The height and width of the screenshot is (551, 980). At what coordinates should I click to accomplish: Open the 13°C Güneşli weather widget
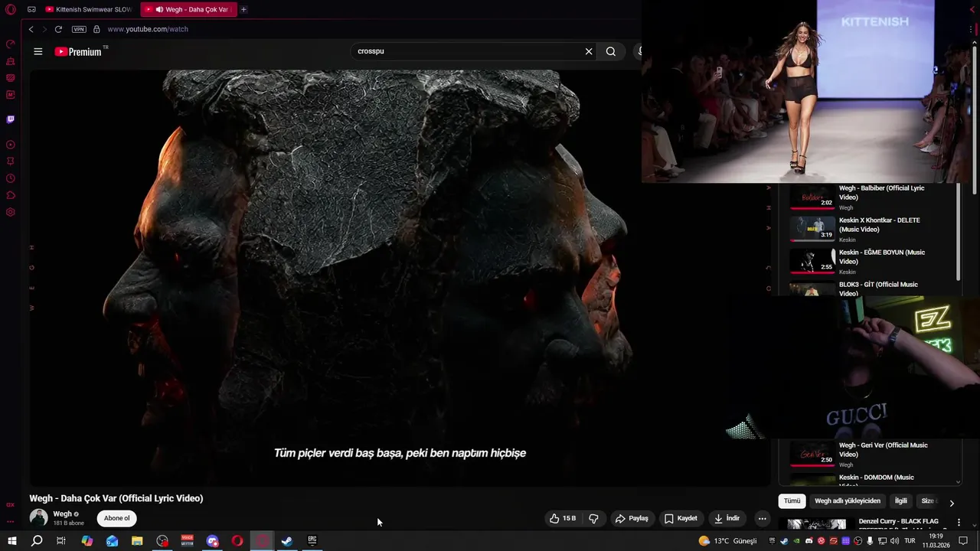click(x=727, y=541)
